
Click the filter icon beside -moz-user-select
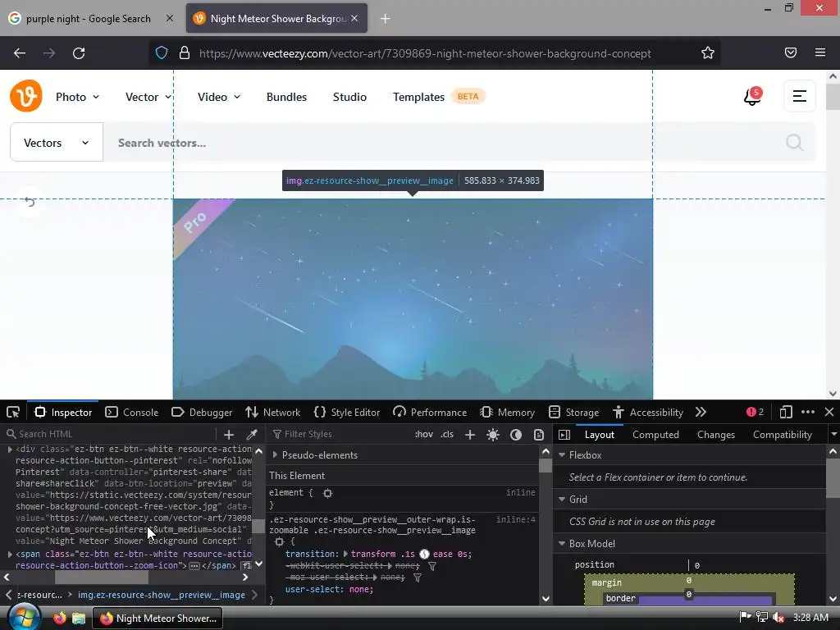click(x=417, y=577)
